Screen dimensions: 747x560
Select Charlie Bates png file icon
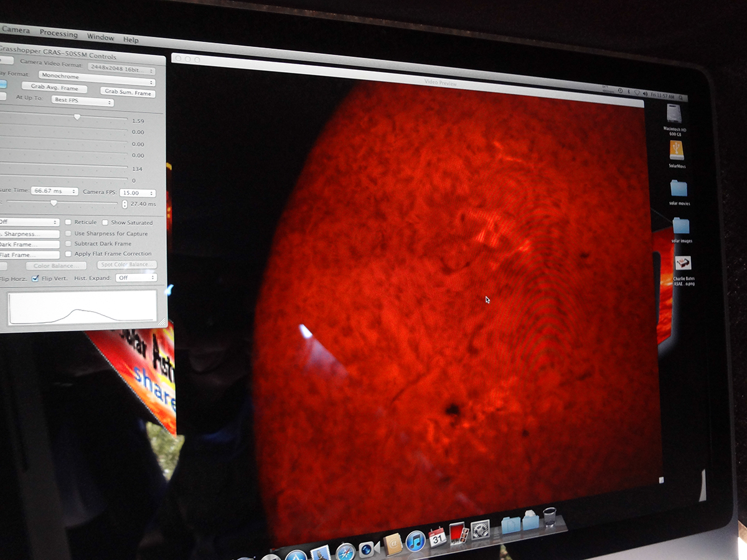[x=683, y=263]
